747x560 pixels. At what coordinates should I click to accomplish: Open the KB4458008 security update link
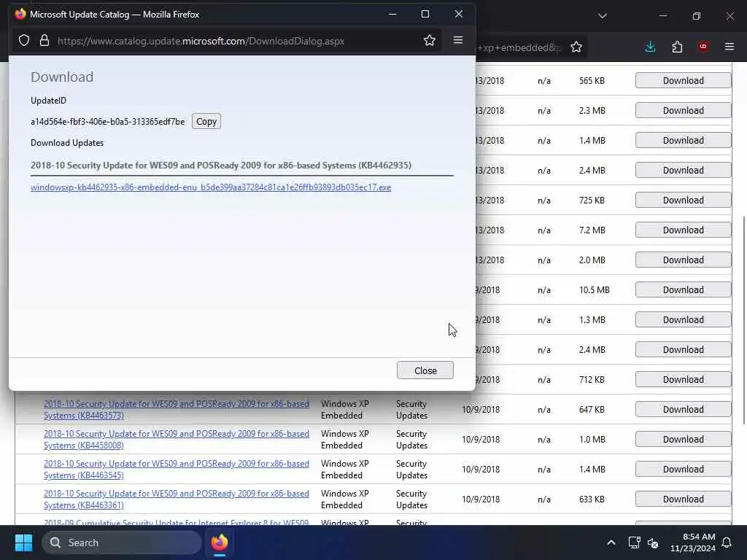tap(177, 440)
